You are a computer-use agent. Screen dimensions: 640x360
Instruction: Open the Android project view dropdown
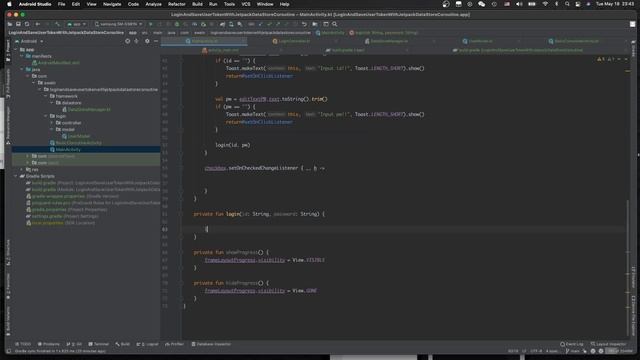29,41
